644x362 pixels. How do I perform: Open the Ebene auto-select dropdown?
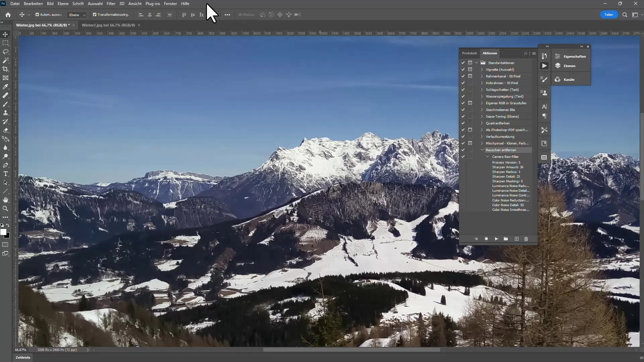[77, 15]
